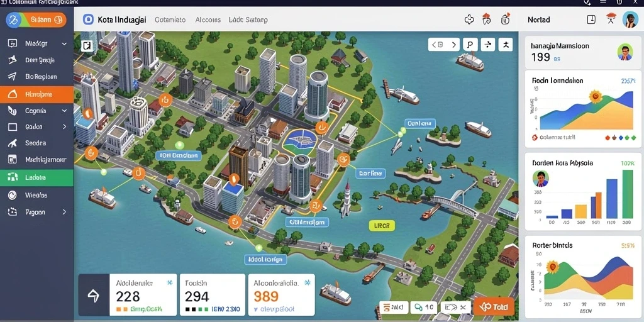Select the orange highlighted sidebar item
This screenshot has width=644, height=322.
[36, 94]
